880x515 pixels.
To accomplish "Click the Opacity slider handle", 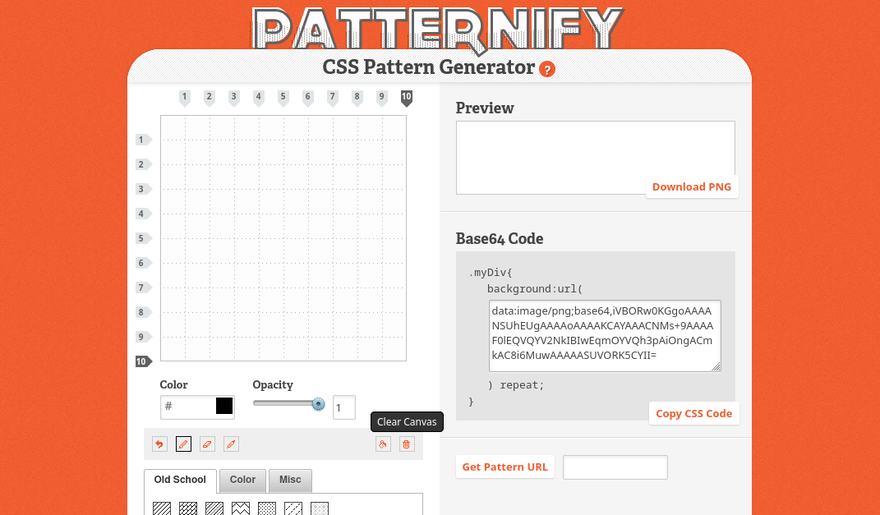I will coord(318,403).
